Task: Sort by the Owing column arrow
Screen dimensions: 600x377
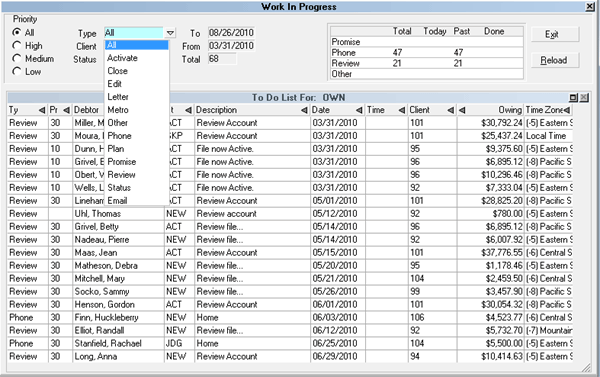Action: coord(462,110)
